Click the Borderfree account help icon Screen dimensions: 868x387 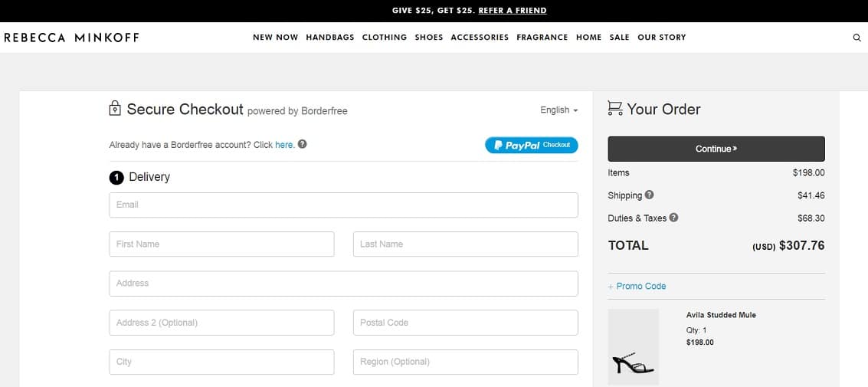click(303, 144)
